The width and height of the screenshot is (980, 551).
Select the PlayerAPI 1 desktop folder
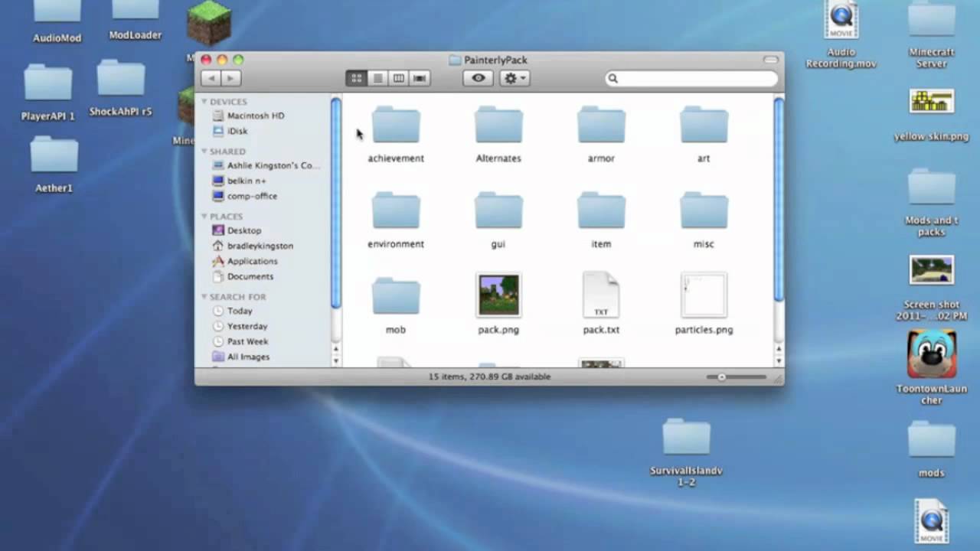(48, 83)
